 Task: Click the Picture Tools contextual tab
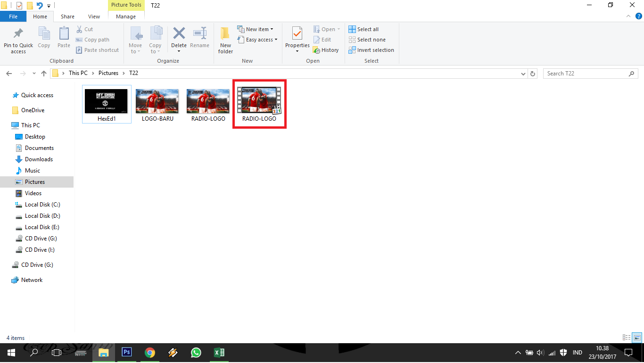[126, 5]
